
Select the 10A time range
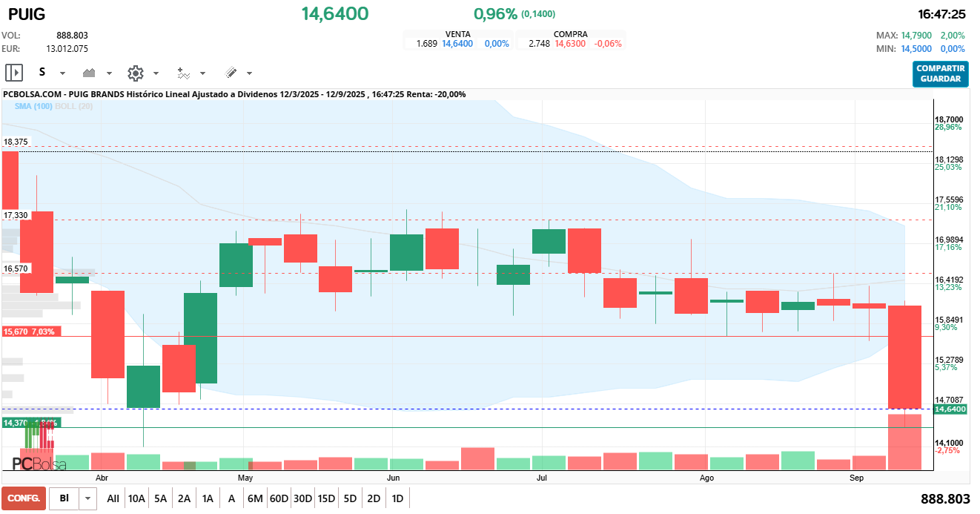coord(136,498)
